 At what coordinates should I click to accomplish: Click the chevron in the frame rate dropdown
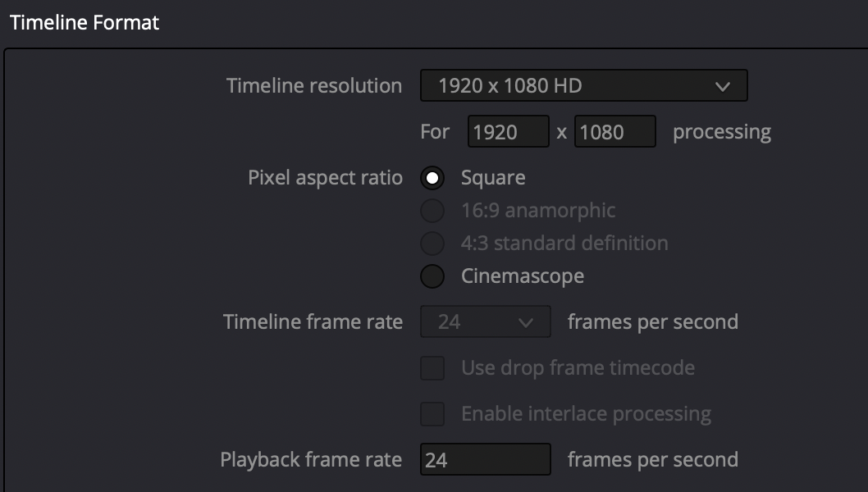pos(526,322)
